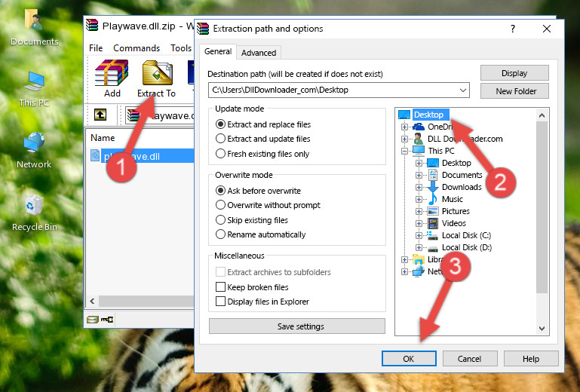Click folder tree scrollbar up arrow
The image size is (580, 392).
pyautogui.click(x=542, y=116)
